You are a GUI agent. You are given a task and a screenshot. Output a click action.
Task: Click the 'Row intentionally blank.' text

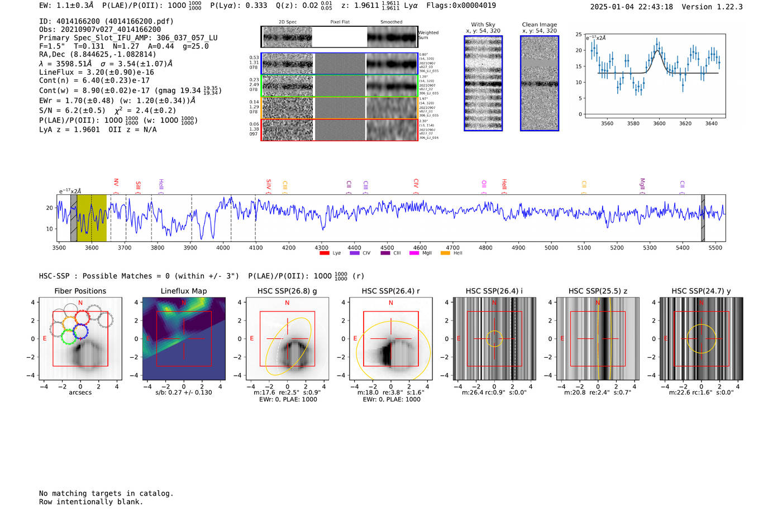[91, 502]
